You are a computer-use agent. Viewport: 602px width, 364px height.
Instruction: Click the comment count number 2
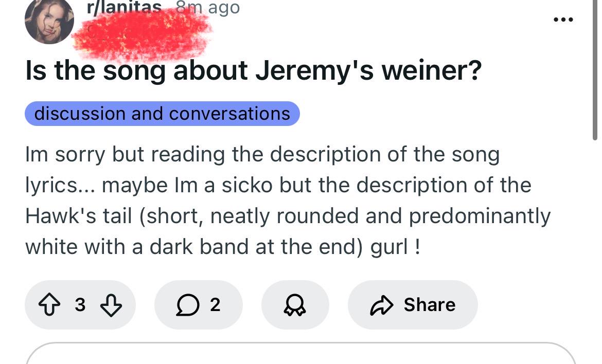[x=215, y=304]
